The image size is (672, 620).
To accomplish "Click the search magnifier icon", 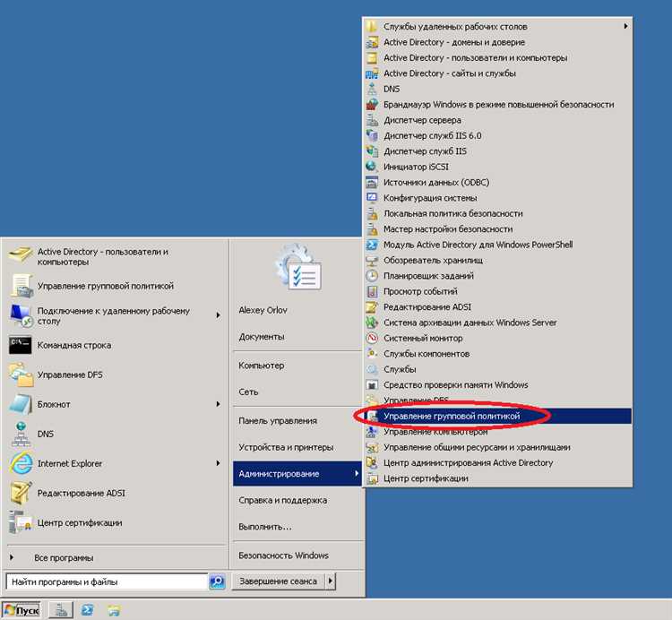I will click(x=218, y=581).
